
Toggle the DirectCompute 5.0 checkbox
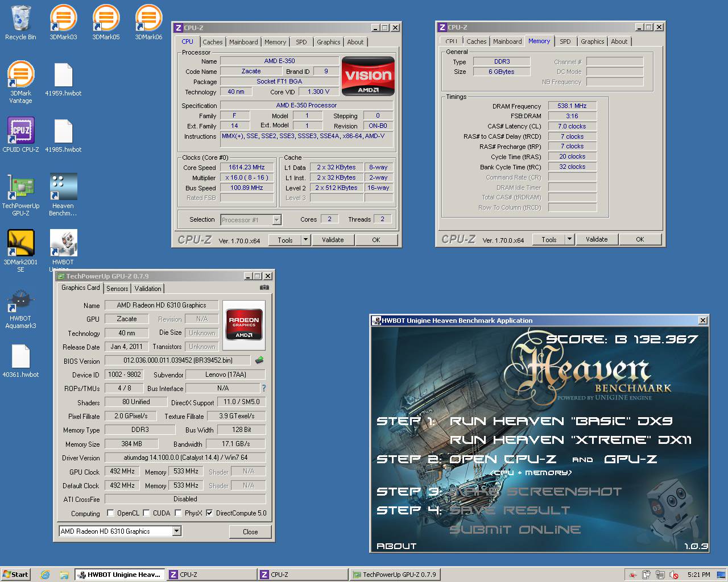(209, 513)
